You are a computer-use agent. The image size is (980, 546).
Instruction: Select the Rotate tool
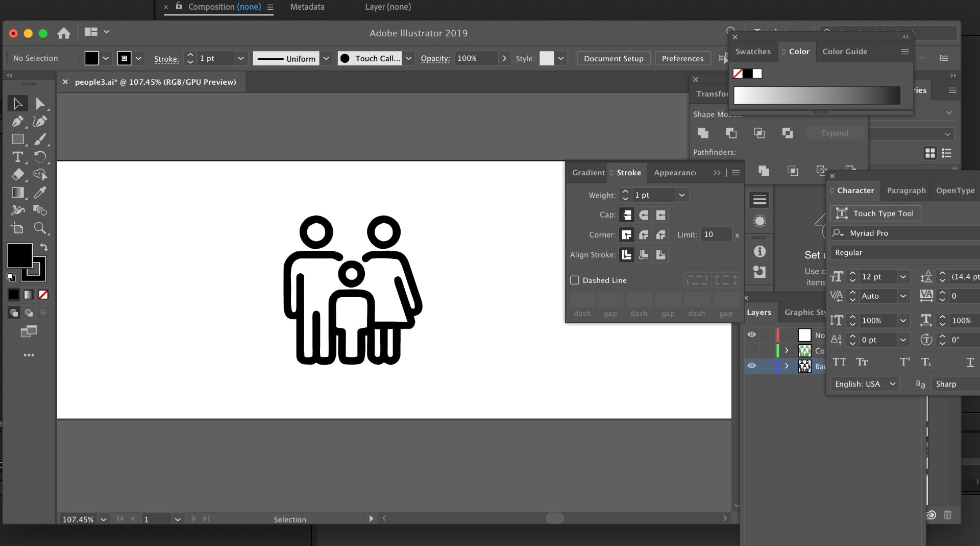pyautogui.click(x=40, y=157)
